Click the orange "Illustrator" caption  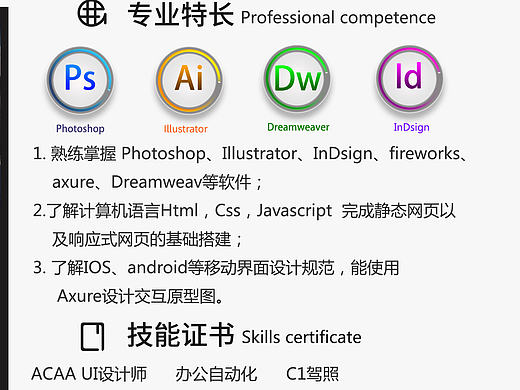pyautogui.click(x=186, y=129)
